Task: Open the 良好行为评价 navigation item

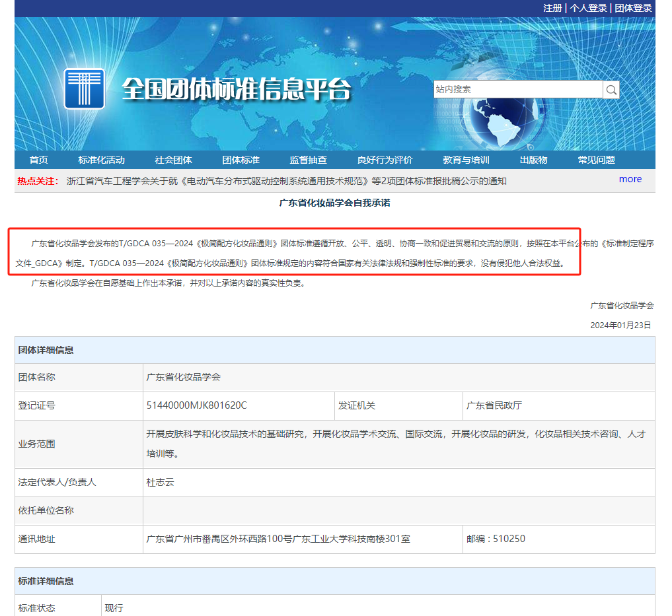Action: coord(385,160)
